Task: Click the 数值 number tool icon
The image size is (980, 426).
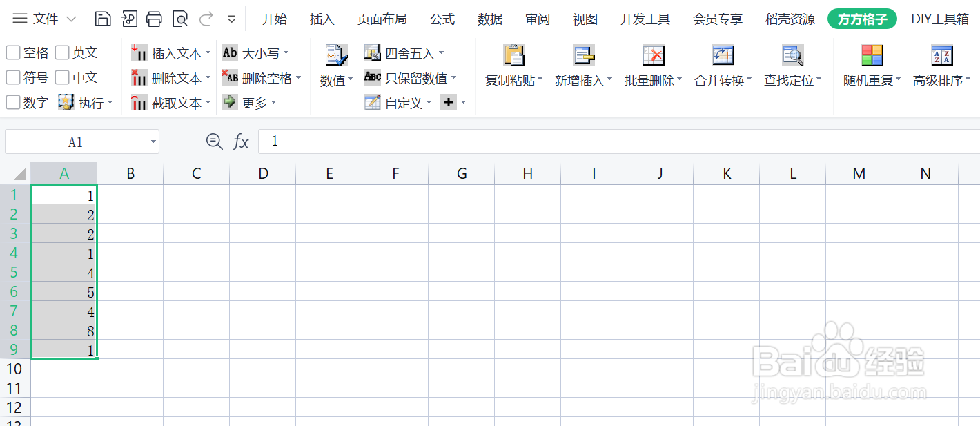Action: pyautogui.click(x=336, y=55)
